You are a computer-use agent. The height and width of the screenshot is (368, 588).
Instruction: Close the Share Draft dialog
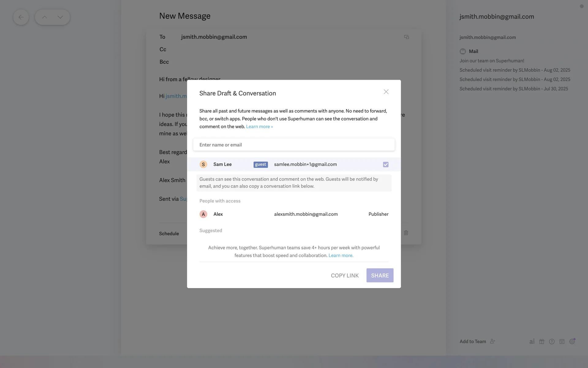(x=386, y=92)
